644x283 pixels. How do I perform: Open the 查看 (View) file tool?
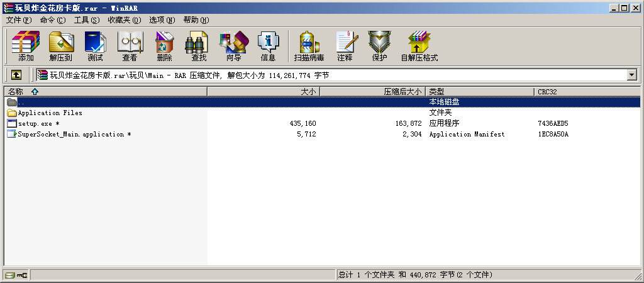coord(130,46)
